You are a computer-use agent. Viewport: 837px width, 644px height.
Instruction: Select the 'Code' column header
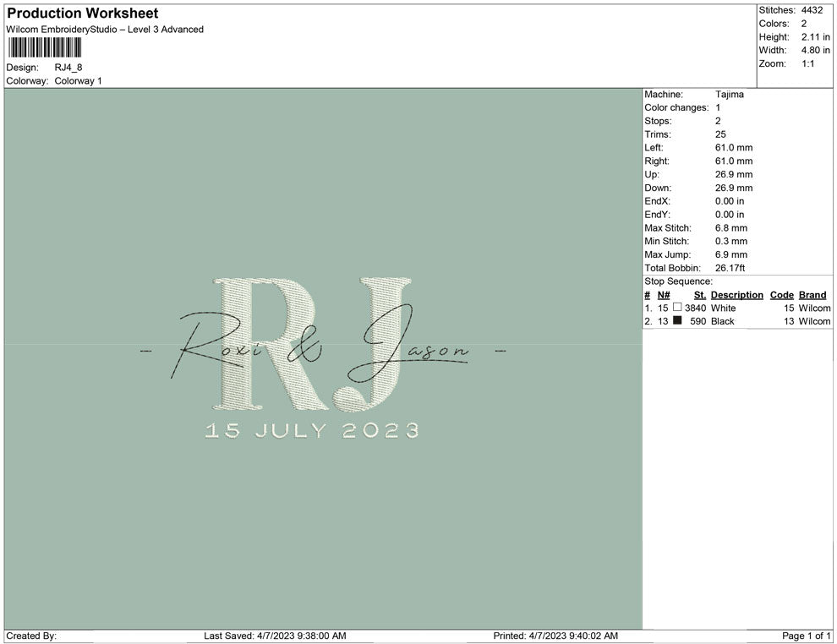pos(781,295)
